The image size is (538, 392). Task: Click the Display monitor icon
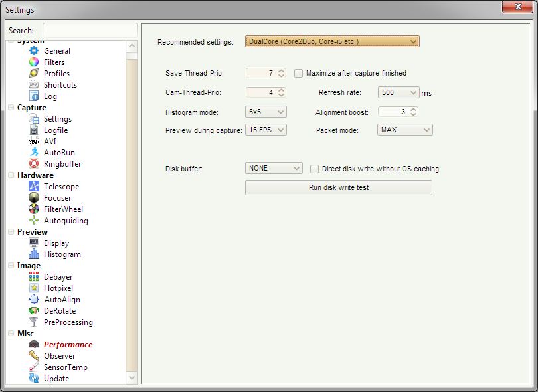click(34, 243)
